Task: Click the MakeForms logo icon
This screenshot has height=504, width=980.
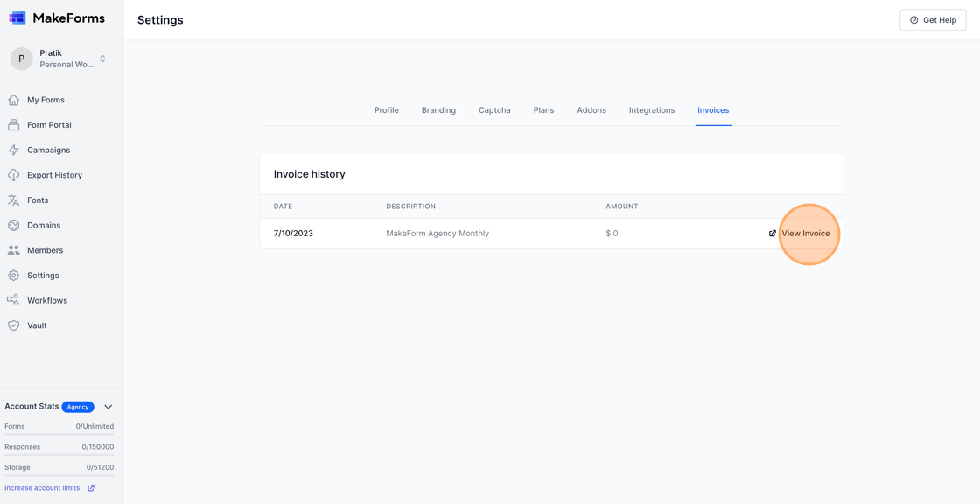Action: (x=17, y=18)
